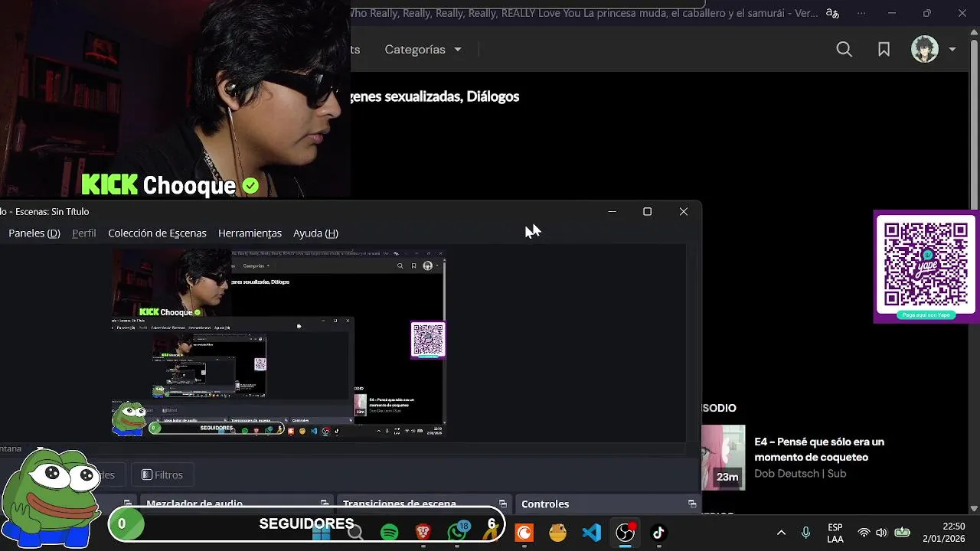The width and height of the screenshot is (980, 551).
Task: Open the Wi-Fi network tray icon
Action: pyautogui.click(x=864, y=533)
